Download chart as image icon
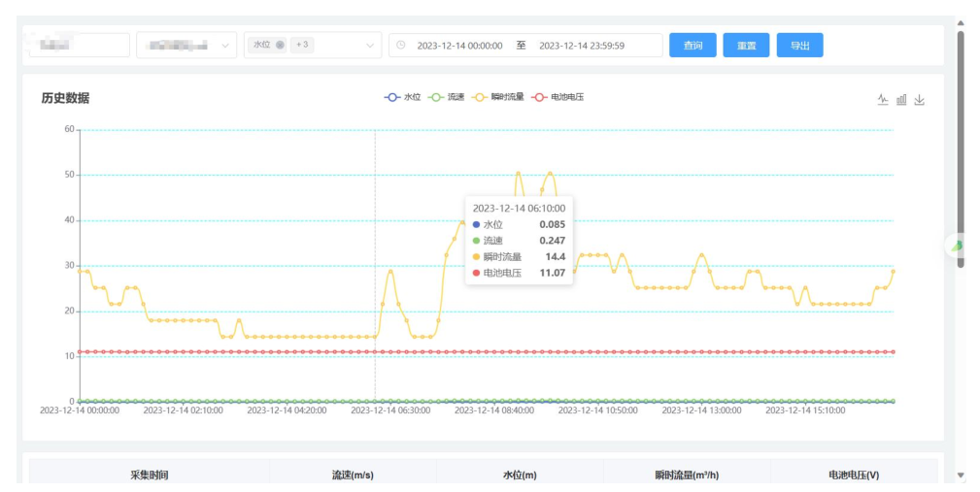Viewport: 980px width, 492px height. [x=920, y=99]
